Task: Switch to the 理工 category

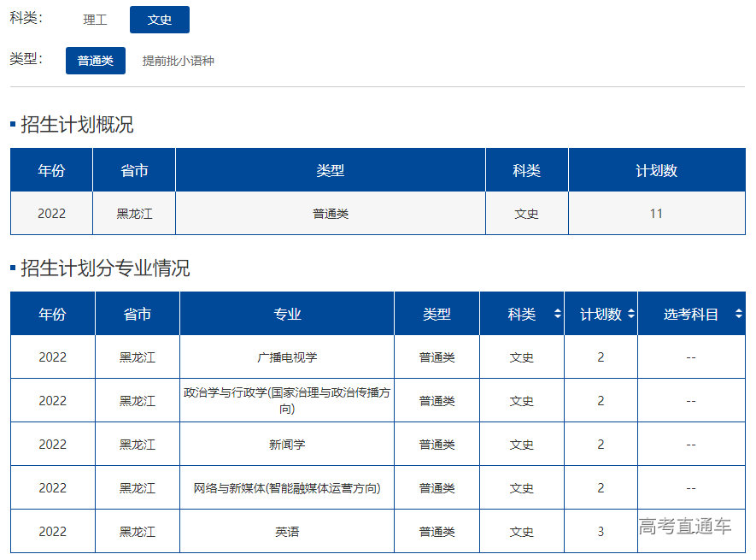Action: click(95, 20)
